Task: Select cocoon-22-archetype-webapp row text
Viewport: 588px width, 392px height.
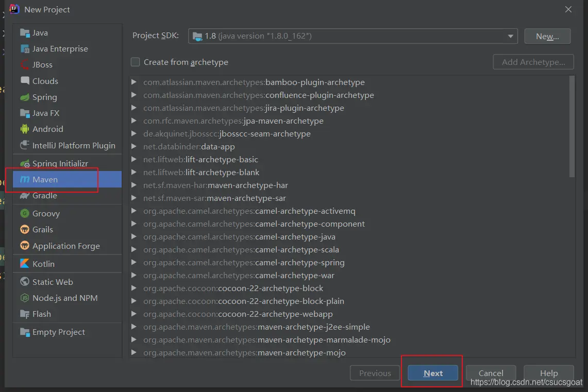Action: [x=238, y=314]
